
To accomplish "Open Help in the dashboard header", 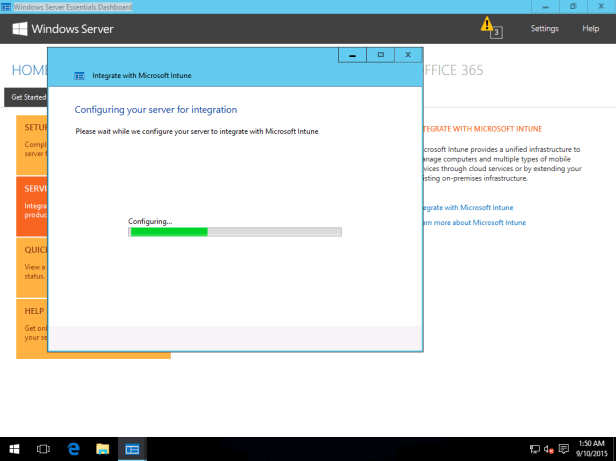I will pyautogui.click(x=590, y=29).
